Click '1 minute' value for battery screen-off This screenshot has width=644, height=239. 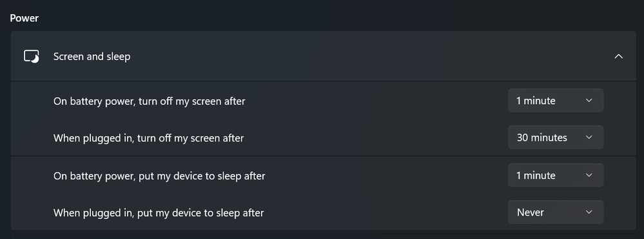[536, 100]
